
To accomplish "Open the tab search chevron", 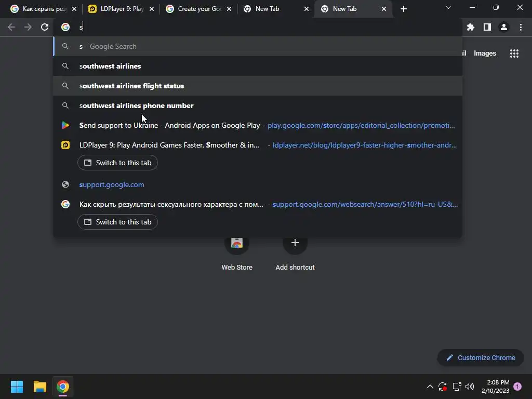I will [448, 7].
